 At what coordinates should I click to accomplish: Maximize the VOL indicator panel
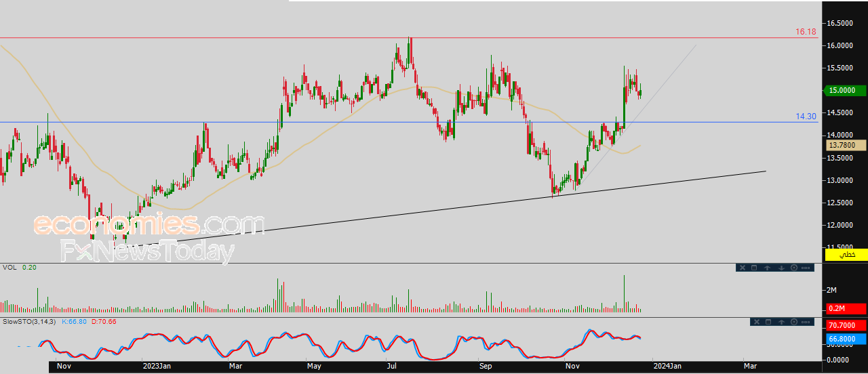(755, 268)
